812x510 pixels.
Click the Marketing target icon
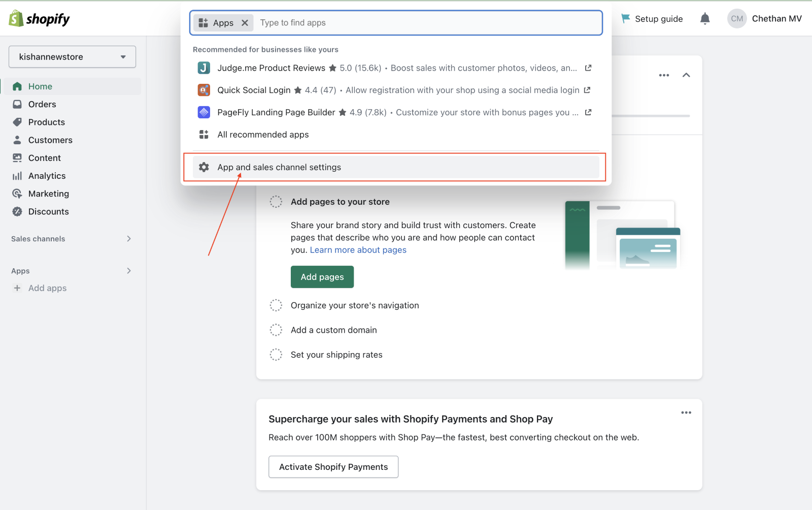pyautogui.click(x=17, y=194)
